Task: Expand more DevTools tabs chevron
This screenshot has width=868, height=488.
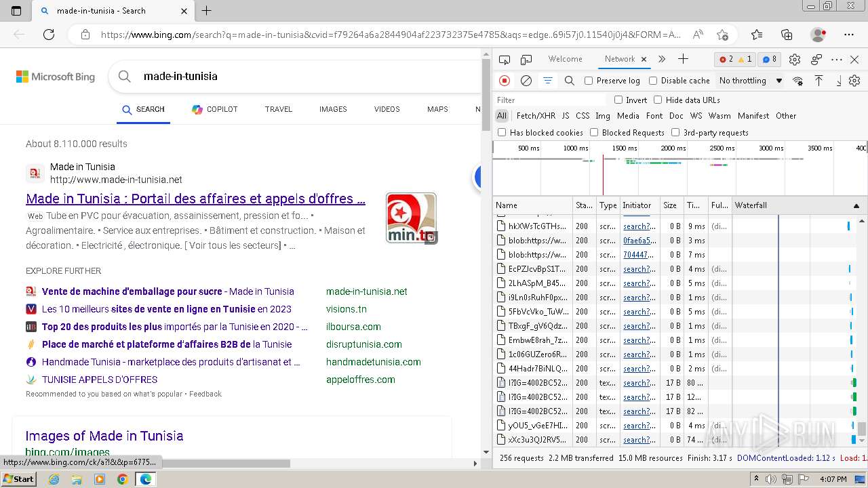Action: click(662, 60)
